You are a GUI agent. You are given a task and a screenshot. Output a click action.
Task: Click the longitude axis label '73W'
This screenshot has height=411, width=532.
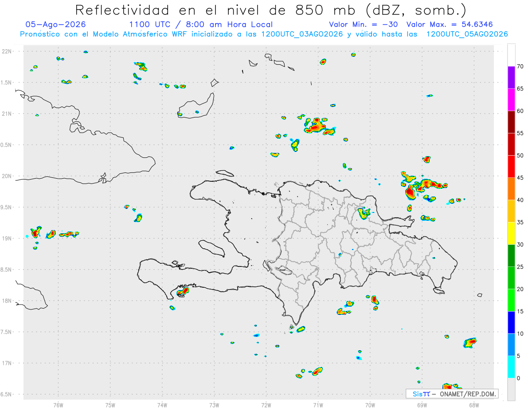click(x=214, y=404)
